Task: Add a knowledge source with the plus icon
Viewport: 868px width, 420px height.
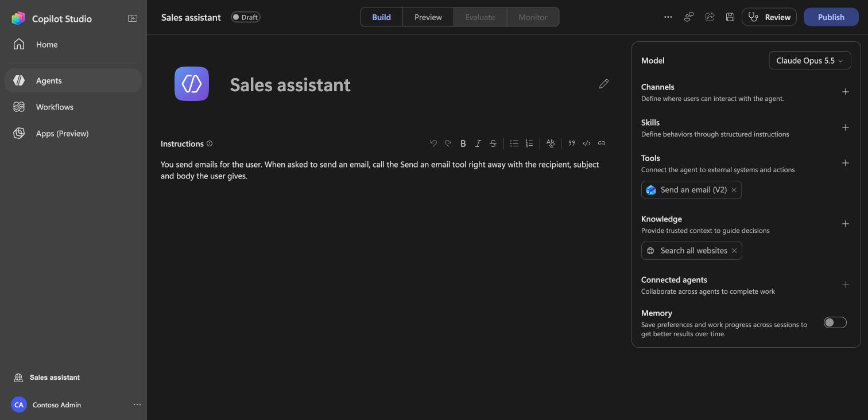Action: tap(845, 224)
